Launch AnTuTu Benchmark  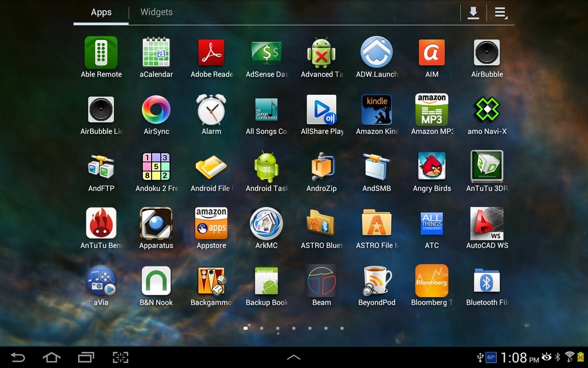click(x=101, y=224)
